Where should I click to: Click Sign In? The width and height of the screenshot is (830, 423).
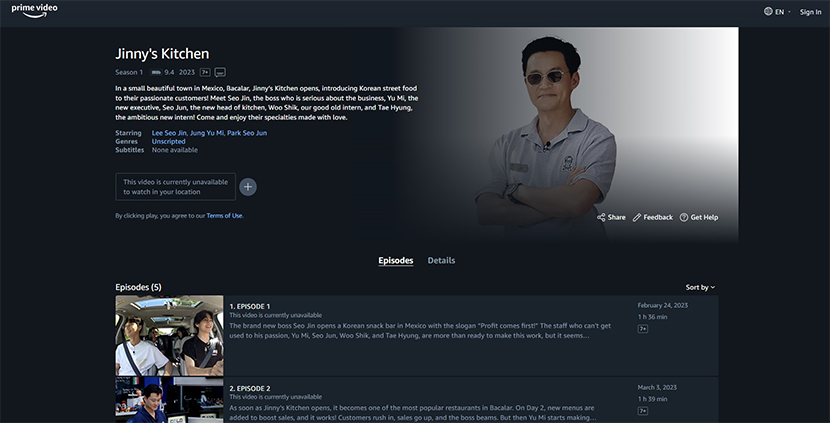[x=810, y=12]
